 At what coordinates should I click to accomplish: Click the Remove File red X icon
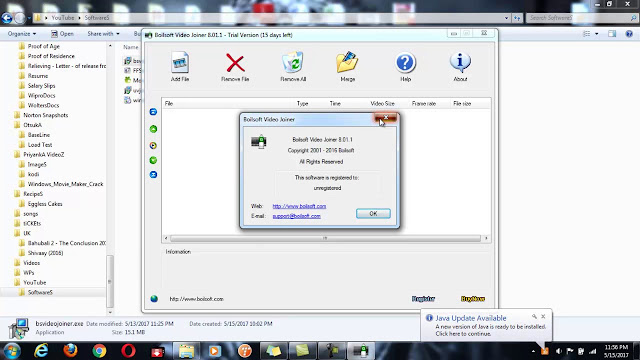(235, 63)
